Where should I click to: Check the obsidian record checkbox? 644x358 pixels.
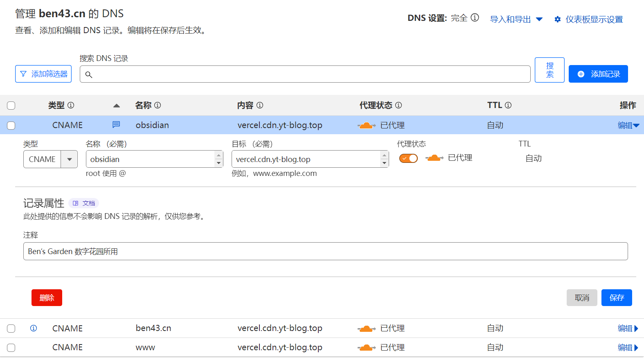click(11, 126)
